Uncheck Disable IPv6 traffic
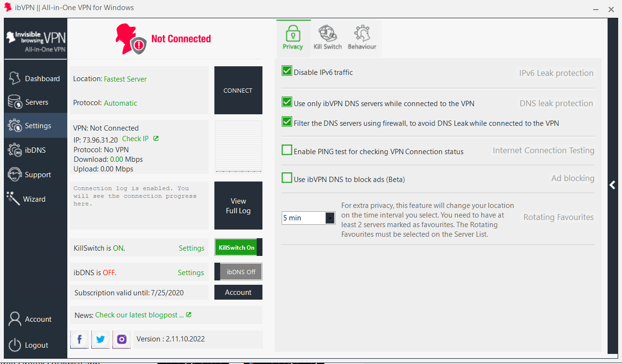622x364 pixels. (x=287, y=71)
